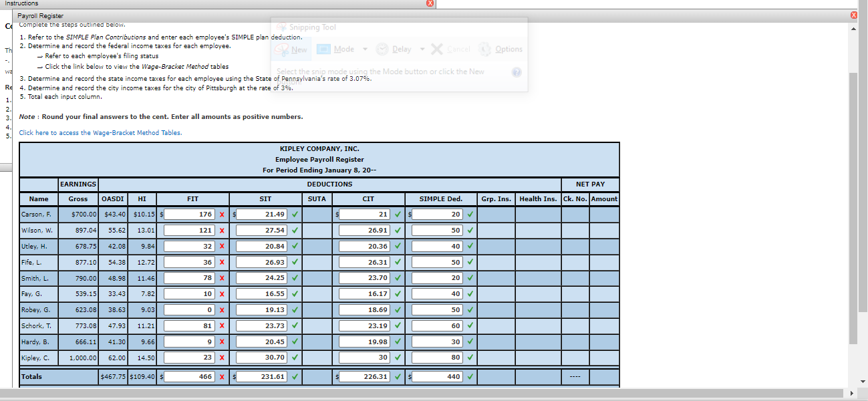Click the Totals HI value $109.40
The height and width of the screenshot is (401, 868).
142,377
